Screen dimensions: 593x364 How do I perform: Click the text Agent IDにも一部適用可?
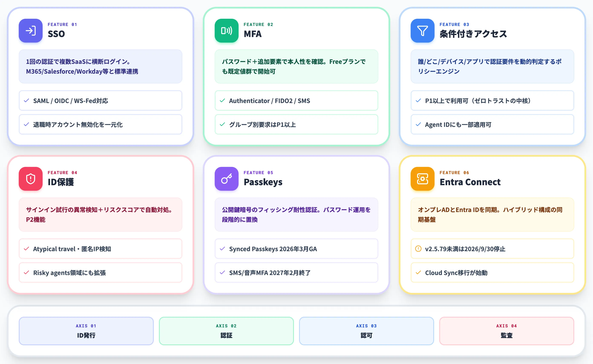click(458, 125)
